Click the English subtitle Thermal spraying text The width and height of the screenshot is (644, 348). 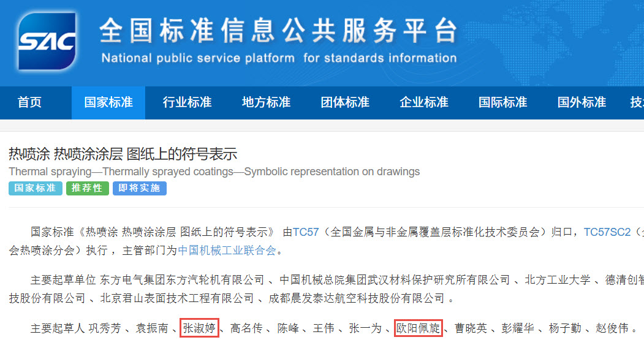[x=214, y=172]
